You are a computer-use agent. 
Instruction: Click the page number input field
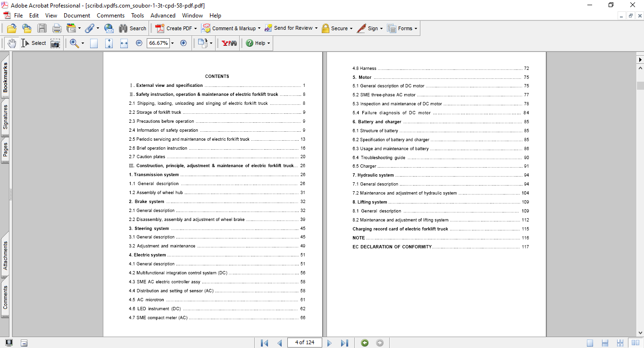click(304, 343)
